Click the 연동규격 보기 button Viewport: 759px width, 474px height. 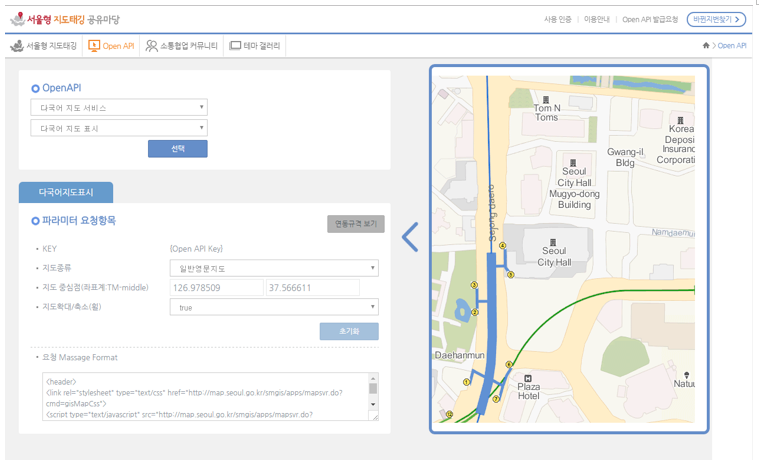(x=356, y=224)
